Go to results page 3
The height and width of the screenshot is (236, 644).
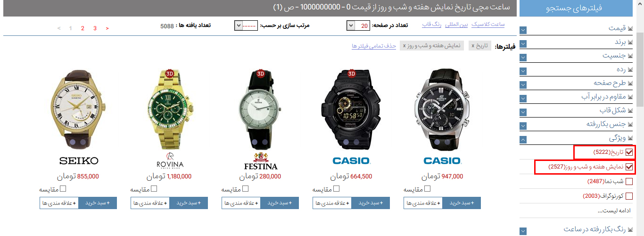point(95,28)
